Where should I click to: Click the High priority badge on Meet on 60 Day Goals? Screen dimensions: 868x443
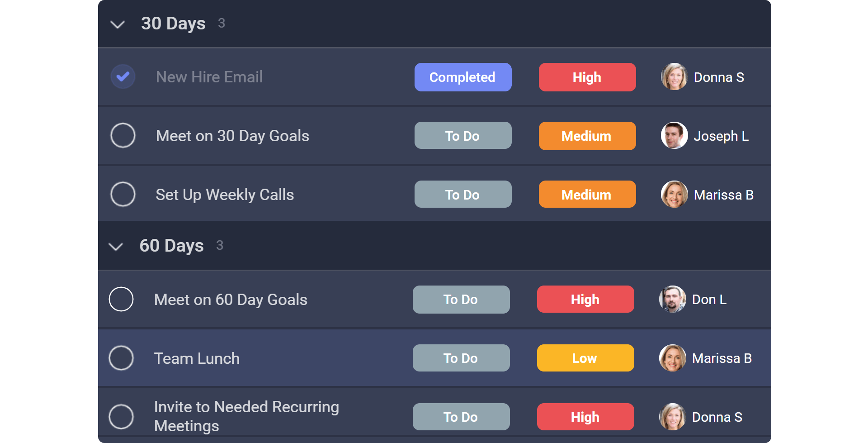coord(585,299)
